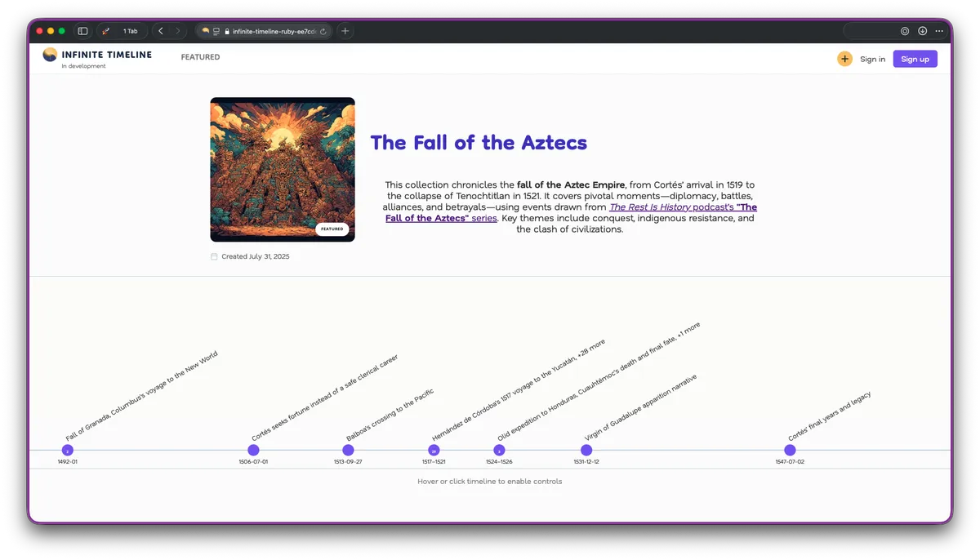Image resolution: width=980 pixels, height=560 pixels.
Task: Click the FEATURED badge on cover image
Action: 332,229
